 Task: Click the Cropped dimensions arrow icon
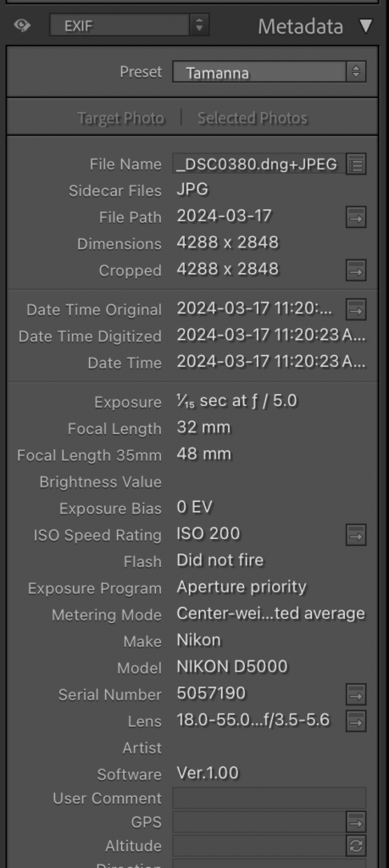pyautogui.click(x=356, y=270)
